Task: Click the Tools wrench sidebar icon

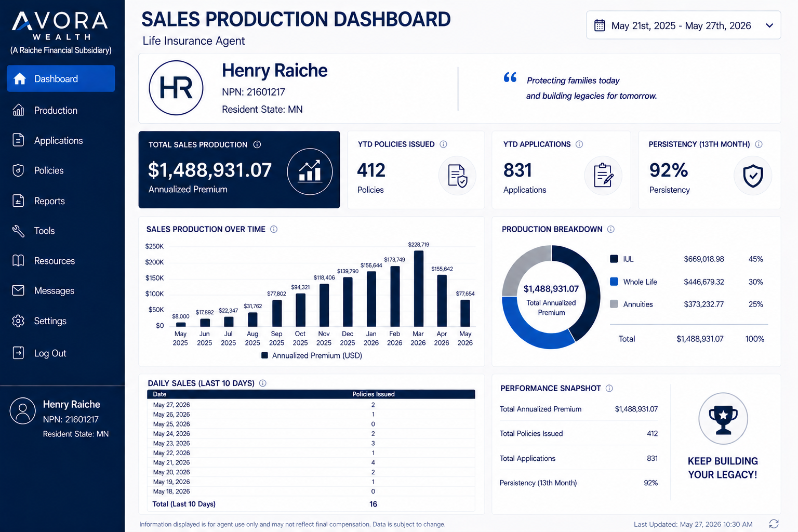Action: pyautogui.click(x=18, y=231)
